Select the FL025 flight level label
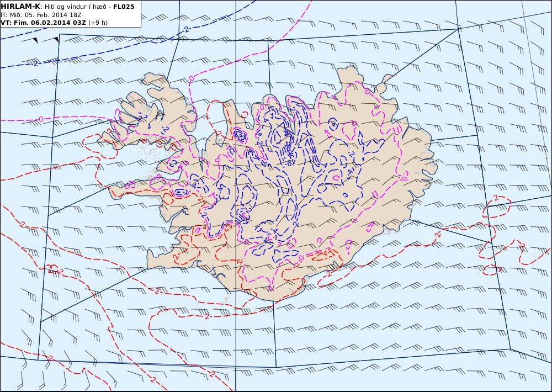The width and height of the screenshot is (552, 392). pyautogui.click(x=124, y=6)
